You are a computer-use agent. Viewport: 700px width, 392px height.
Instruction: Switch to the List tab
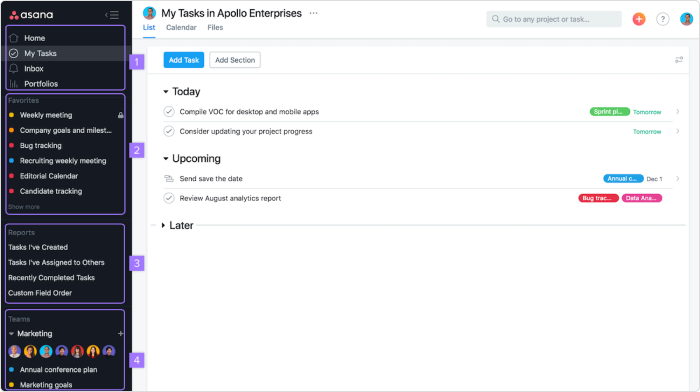point(149,28)
